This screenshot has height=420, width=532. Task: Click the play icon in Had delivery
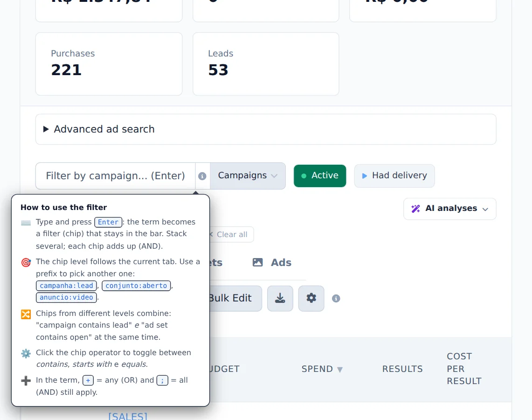[x=365, y=176]
